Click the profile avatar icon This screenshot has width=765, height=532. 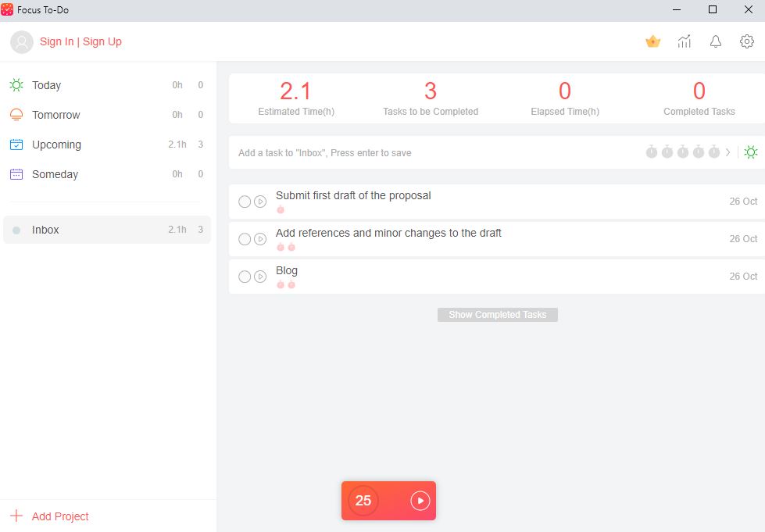click(22, 42)
